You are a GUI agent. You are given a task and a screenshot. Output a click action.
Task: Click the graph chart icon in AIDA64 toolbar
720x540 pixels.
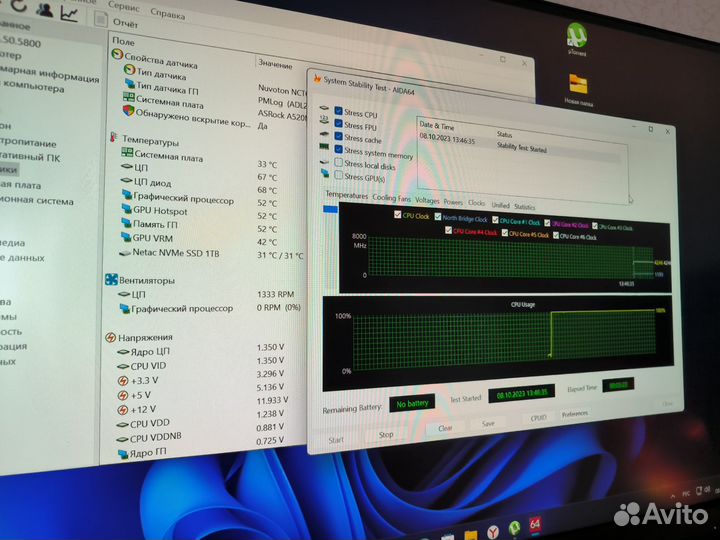pyautogui.click(x=69, y=14)
